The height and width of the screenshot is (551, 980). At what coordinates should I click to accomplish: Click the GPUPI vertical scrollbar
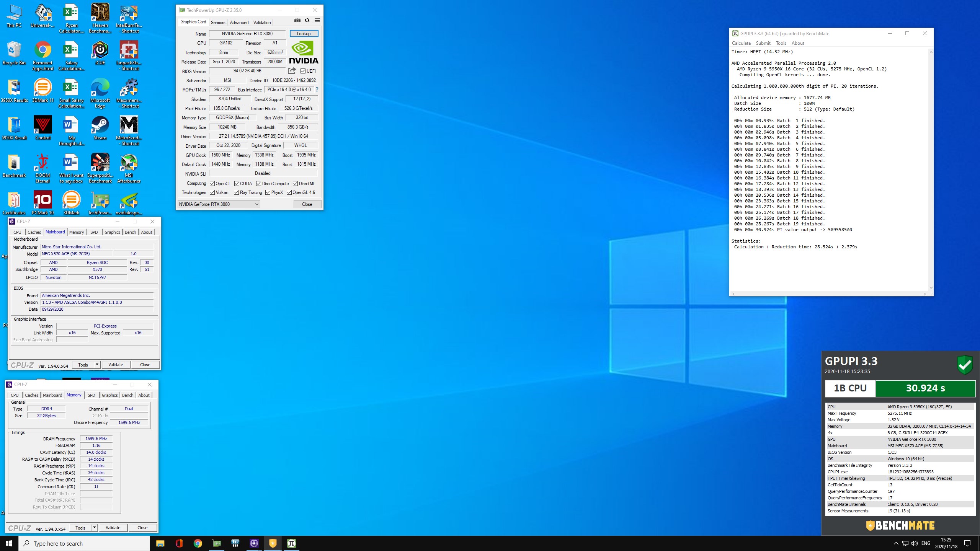click(931, 170)
